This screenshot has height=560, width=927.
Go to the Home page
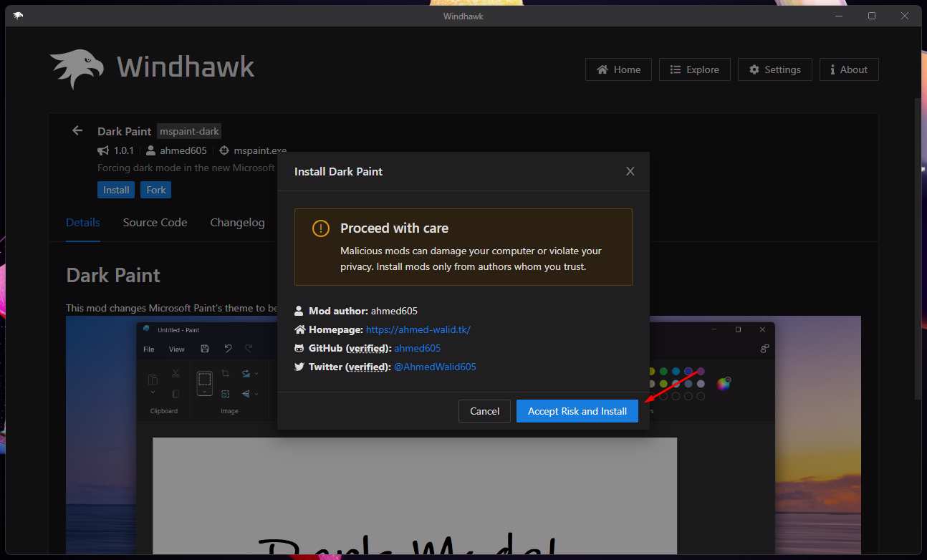click(618, 69)
